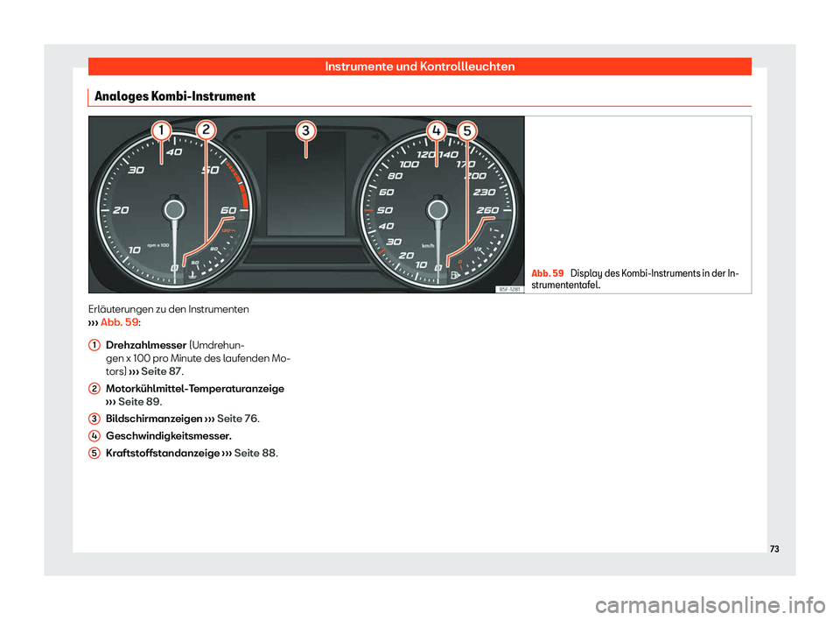Click the legend number 5 circle in list
This screenshot has height=620, width=840.
[94, 454]
